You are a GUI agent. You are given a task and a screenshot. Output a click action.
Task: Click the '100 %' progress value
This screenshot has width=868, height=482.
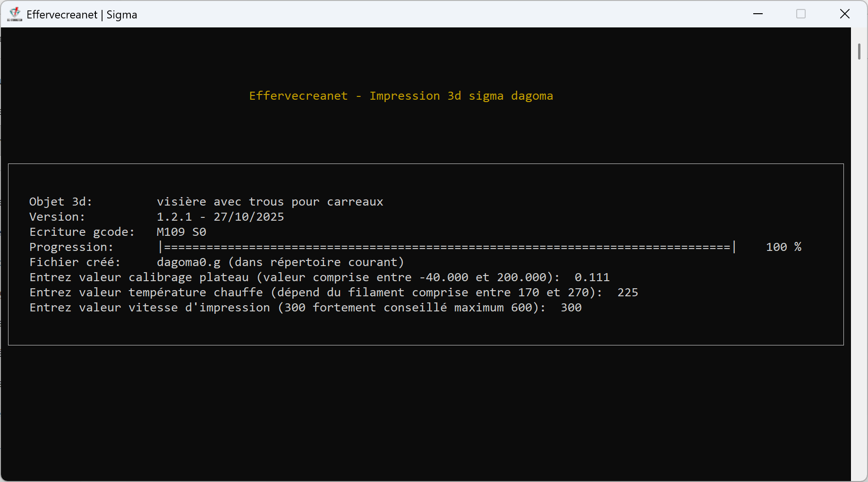(x=783, y=247)
